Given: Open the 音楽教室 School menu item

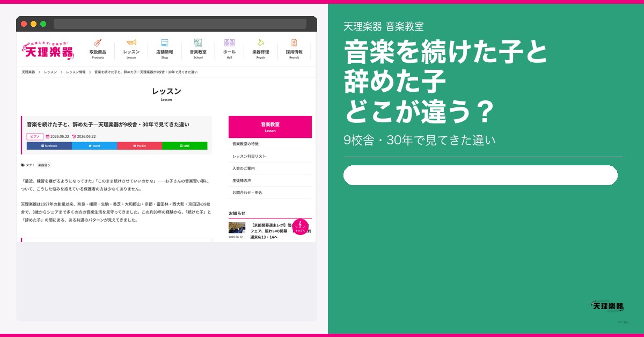Looking at the screenshot, I should click(198, 49).
